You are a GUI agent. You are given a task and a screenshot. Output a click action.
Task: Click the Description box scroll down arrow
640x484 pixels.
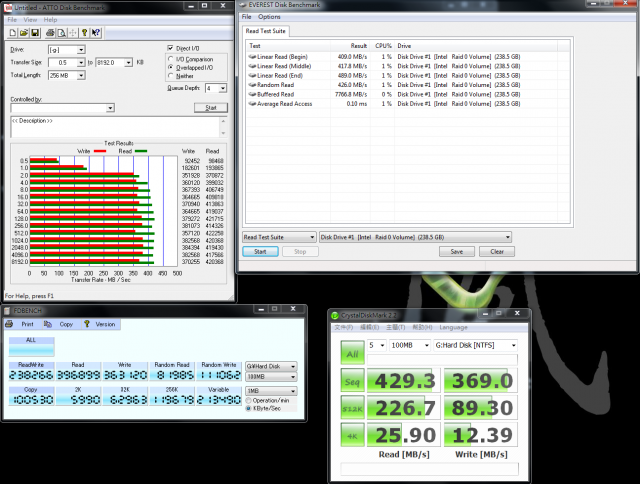tap(223, 133)
